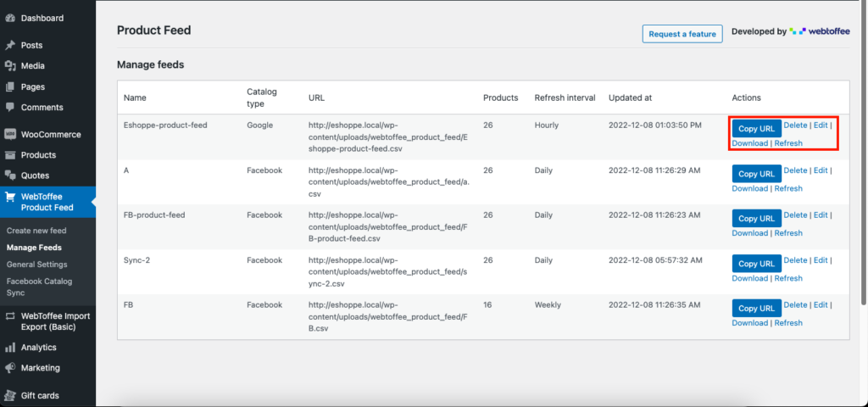Click the Analytics bar chart icon
Image resolution: width=868 pixels, height=407 pixels.
[9, 348]
